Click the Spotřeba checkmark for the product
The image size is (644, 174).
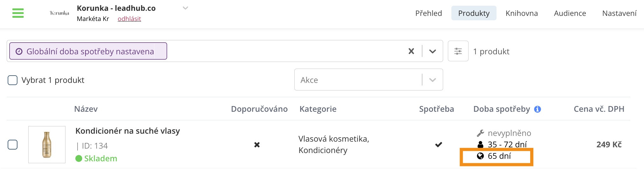point(439,144)
